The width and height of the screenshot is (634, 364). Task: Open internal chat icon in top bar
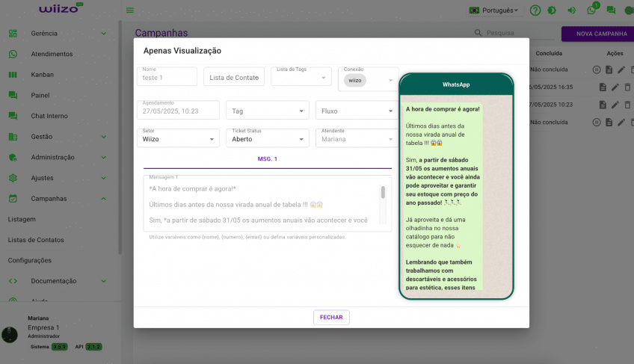[x=611, y=10]
